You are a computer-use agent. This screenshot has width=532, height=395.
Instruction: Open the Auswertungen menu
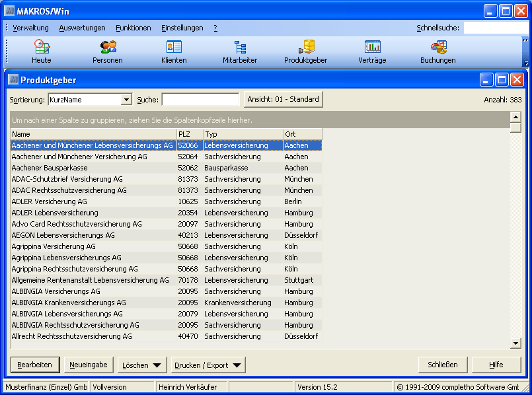pyautogui.click(x=82, y=28)
